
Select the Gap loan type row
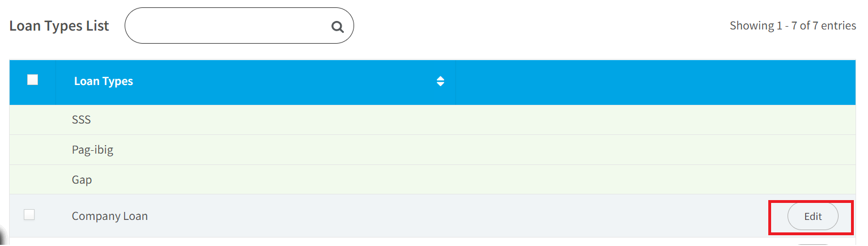pos(432,180)
